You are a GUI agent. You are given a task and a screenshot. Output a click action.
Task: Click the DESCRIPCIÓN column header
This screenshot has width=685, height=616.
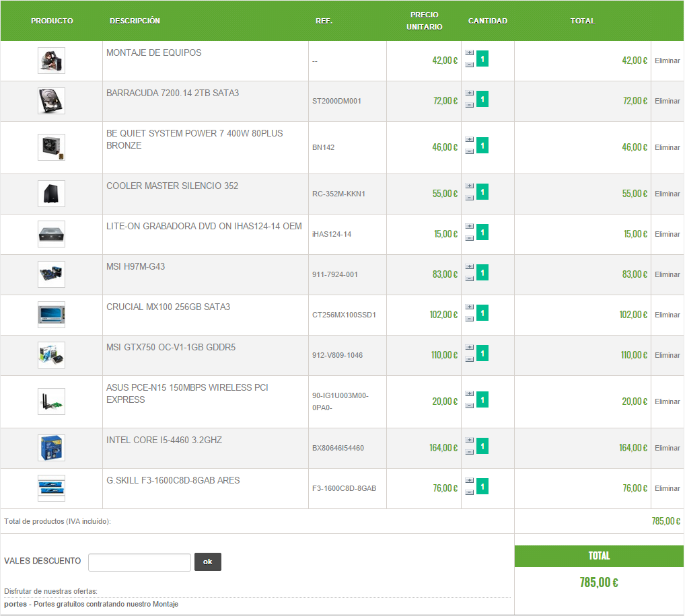[x=135, y=21]
